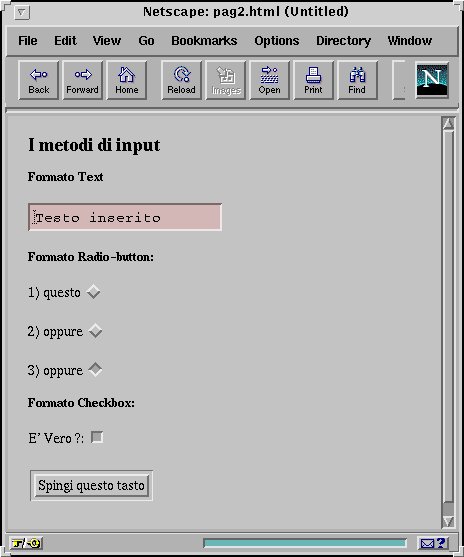
Task: Click the security key icon in status bar
Action: (26, 543)
